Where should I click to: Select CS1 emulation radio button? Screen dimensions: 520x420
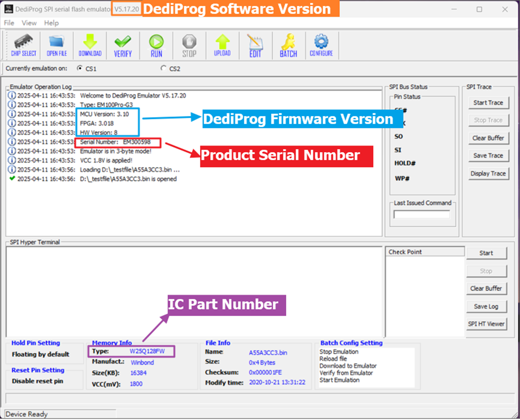tap(80, 68)
